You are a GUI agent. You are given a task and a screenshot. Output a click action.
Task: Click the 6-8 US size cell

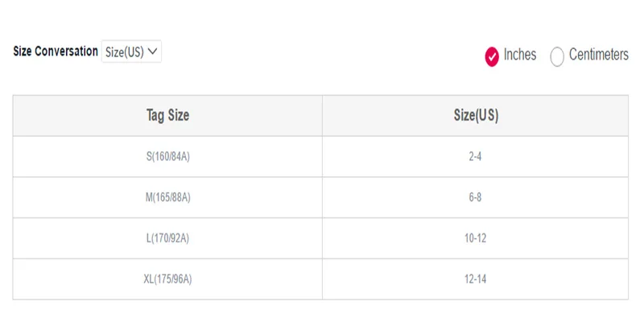(x=476, y=197)
